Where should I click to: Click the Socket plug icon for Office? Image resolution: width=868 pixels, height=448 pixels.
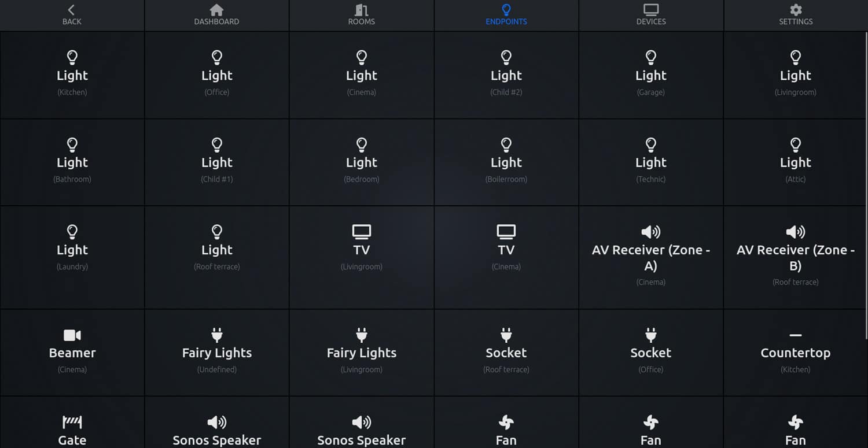pos(651,335)
